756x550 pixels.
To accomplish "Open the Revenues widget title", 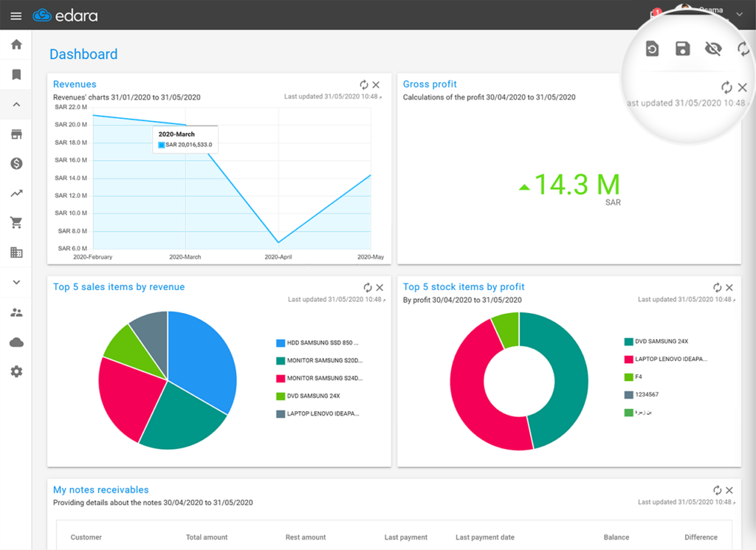I will 75,84.
